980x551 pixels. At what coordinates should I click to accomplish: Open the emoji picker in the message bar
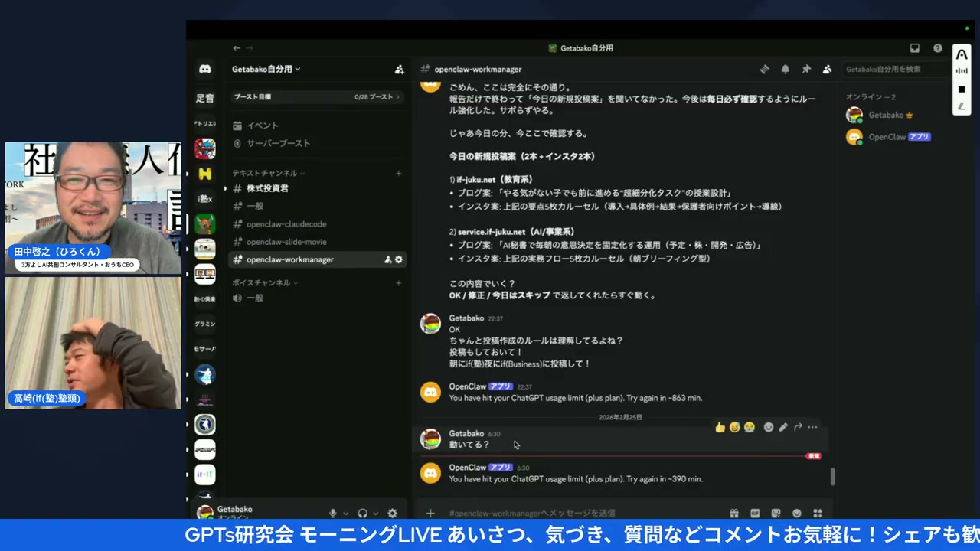click(x=796, y=513)
